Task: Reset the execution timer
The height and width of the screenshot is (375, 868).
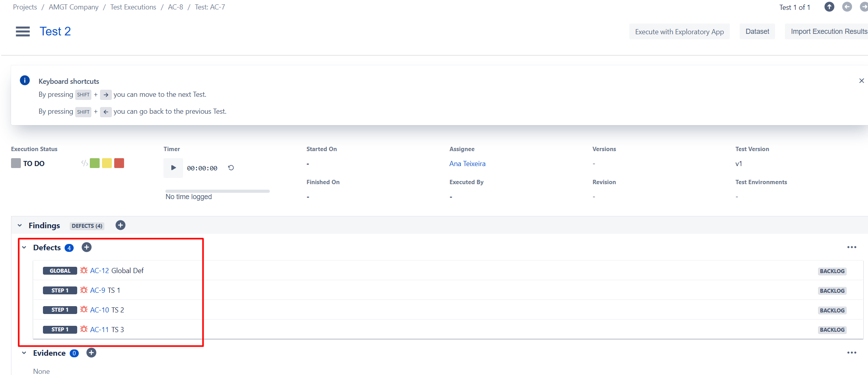Action: click(231, 168)
